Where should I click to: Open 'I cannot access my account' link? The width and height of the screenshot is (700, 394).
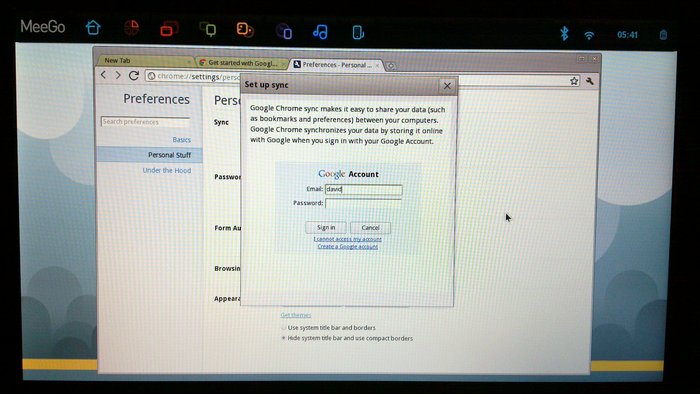click(x=348, y=239)
